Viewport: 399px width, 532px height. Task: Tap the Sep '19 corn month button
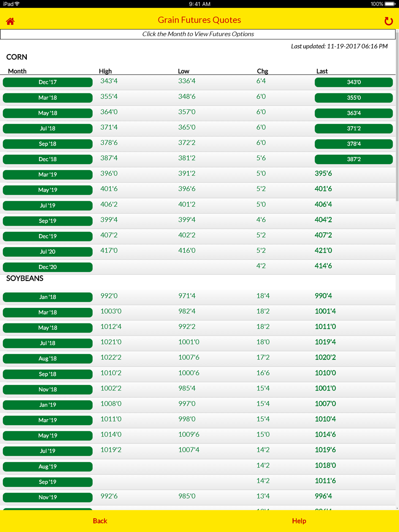tap(47, 221)
